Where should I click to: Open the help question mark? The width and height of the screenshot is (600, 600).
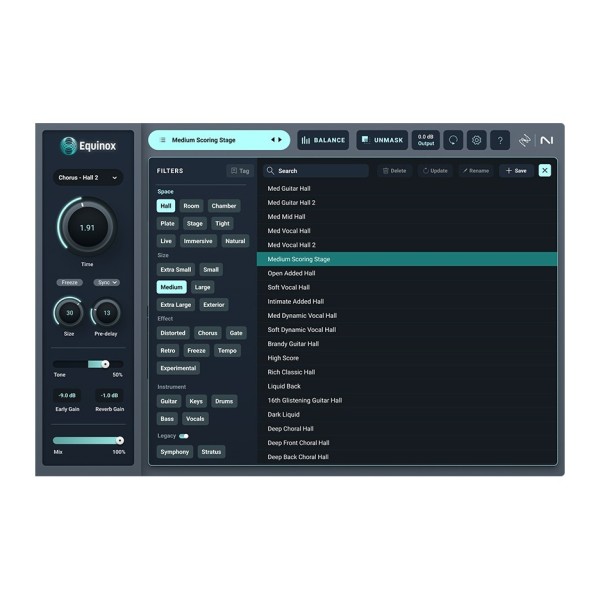pyautogui.click(x=500, y=140)
